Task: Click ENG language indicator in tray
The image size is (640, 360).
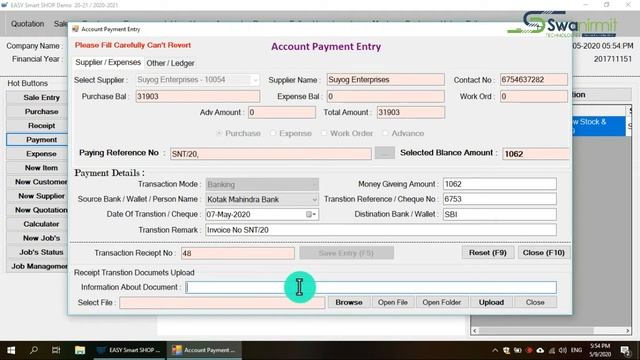Action: [576, 351]
